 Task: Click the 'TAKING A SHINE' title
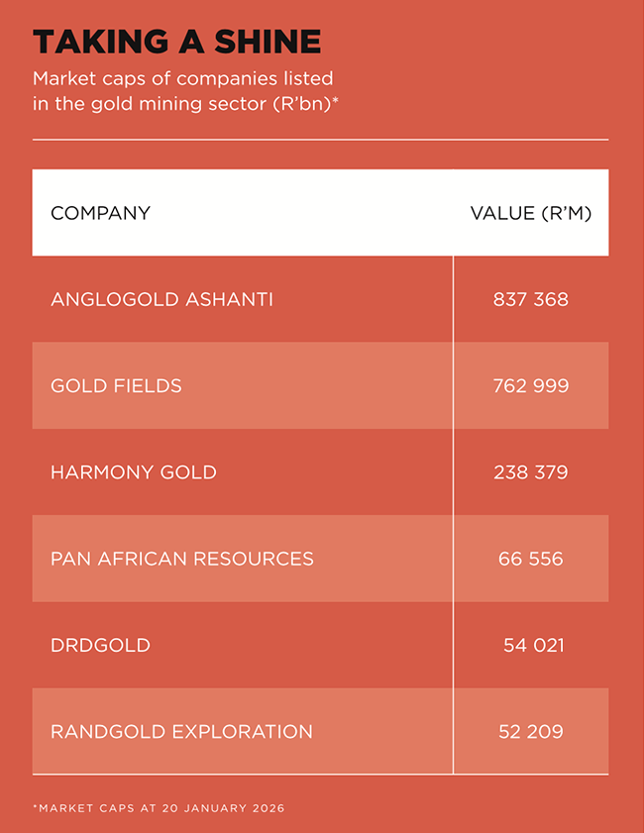pos(177,42)
